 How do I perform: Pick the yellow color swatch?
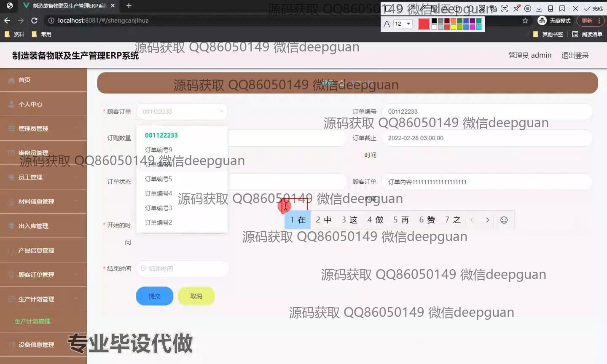453,27
